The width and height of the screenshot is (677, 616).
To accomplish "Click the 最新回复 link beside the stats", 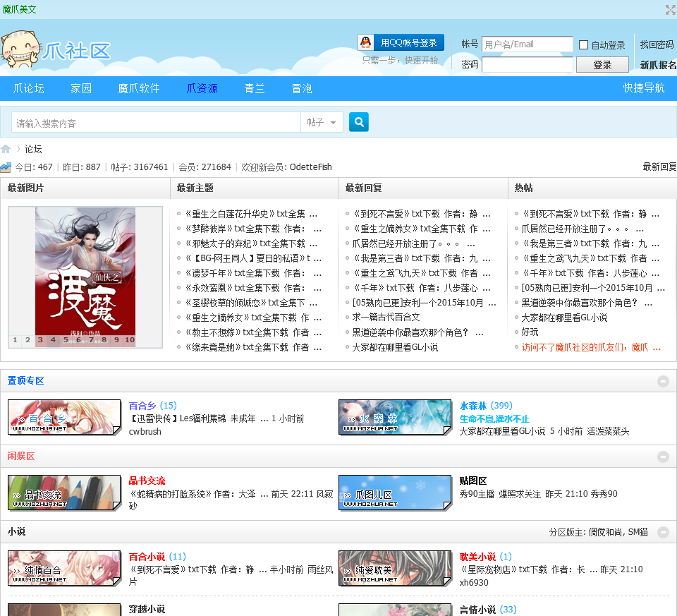I will (x=659, y=167).
